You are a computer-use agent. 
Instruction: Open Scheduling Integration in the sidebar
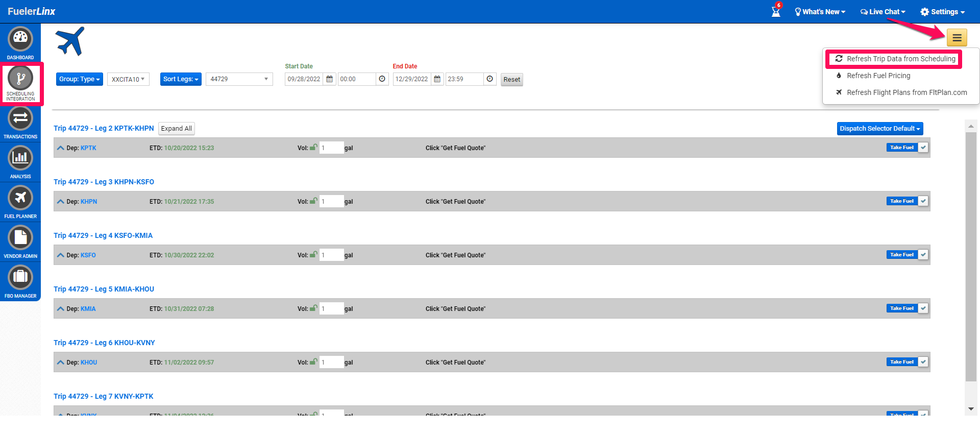20,83
